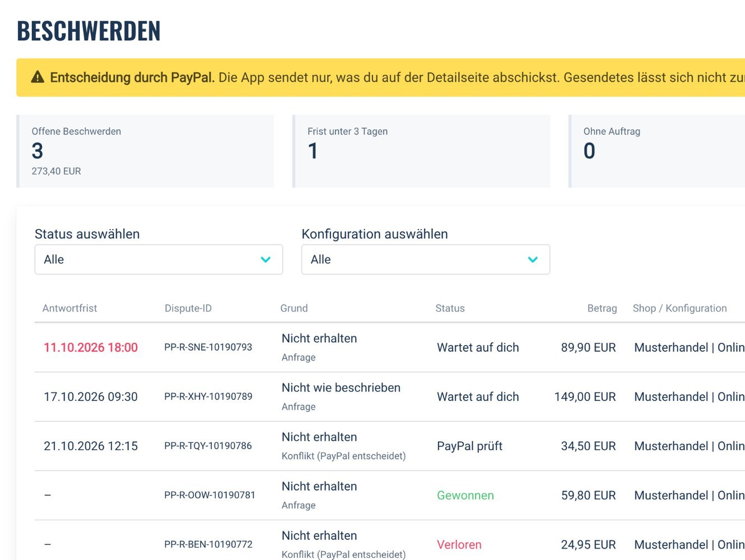
Task: Click the reason Nicht wie beschrieben
Action: click(341, 388)
